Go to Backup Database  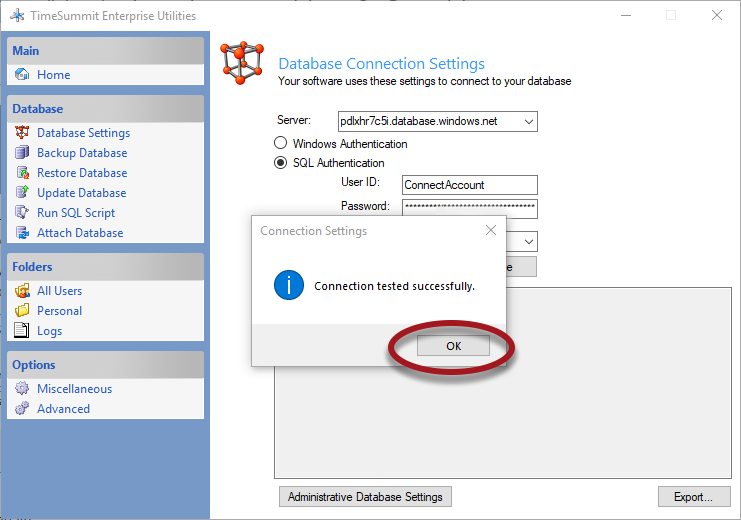(82, 153)
